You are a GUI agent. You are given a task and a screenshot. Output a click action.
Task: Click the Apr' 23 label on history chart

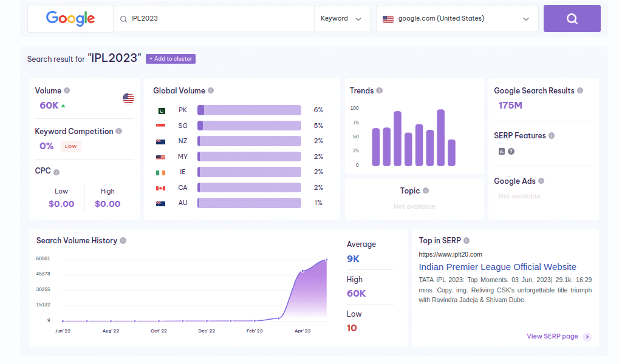click(302, 331)
